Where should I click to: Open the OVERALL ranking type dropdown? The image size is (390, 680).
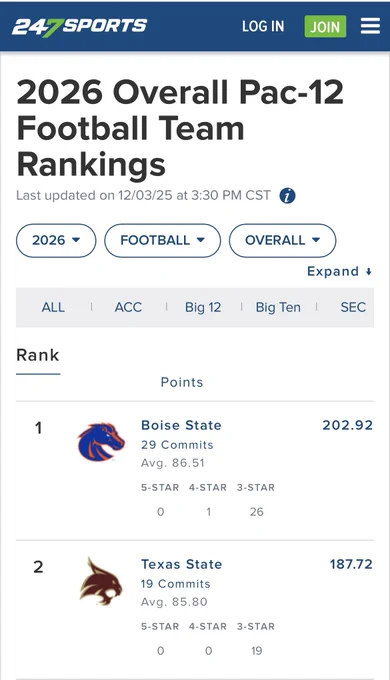282,240
